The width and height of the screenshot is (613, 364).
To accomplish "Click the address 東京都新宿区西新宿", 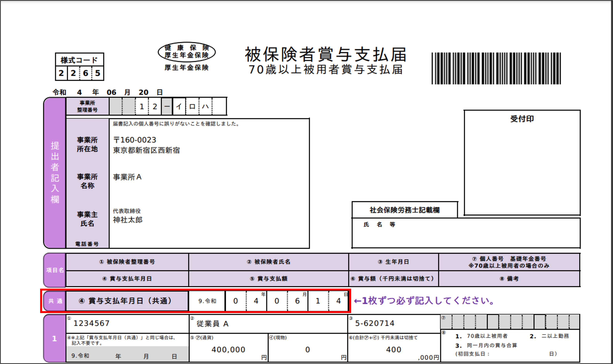I will click(146, 150).
